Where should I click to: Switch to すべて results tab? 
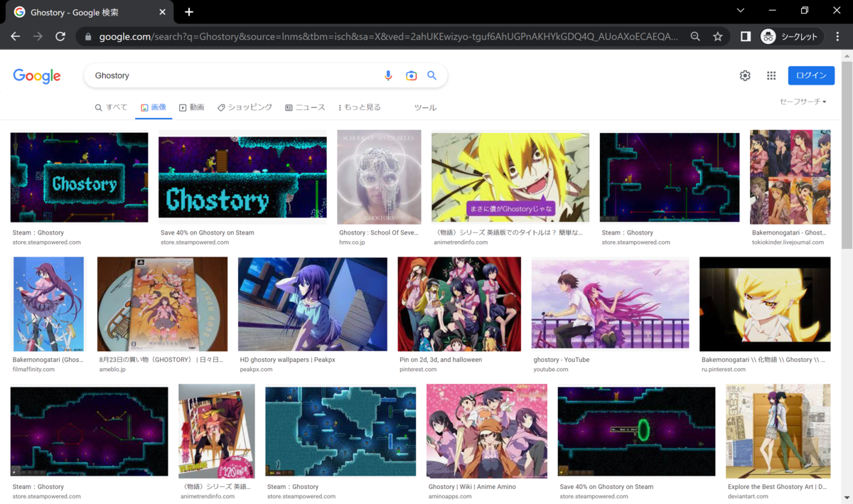tap(111, 107)
